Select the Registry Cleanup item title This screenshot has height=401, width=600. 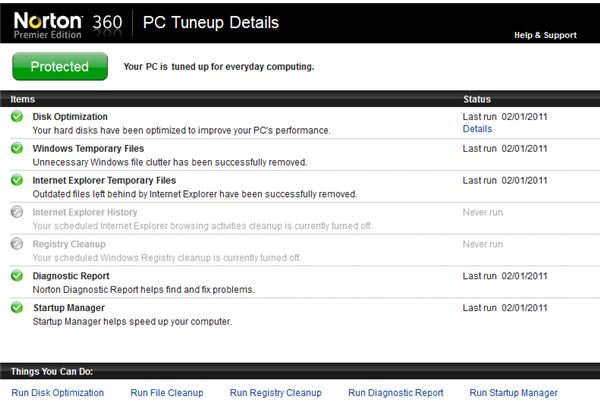69,244
